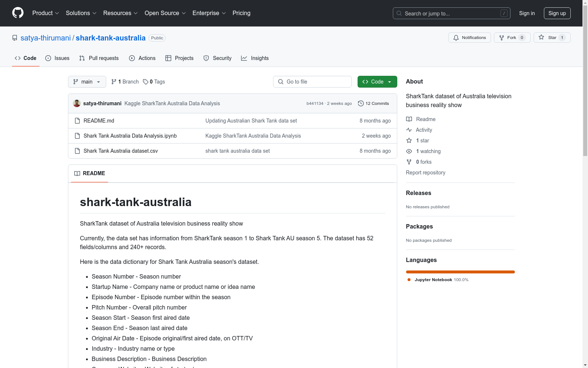The width and height of the screenshot is (588, 368).
Task: Click the star count badge showing 1
Action: (562, 38)
